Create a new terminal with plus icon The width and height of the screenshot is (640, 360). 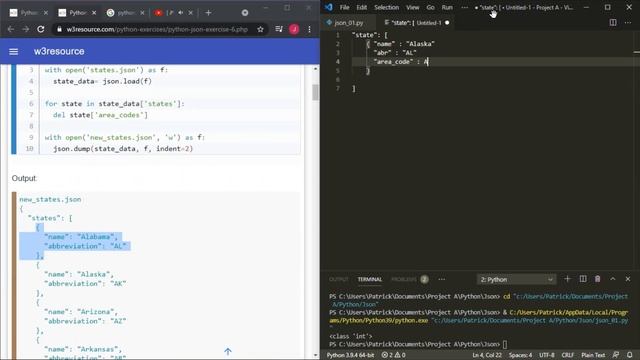pyautogui.click(x=567, y=279)
